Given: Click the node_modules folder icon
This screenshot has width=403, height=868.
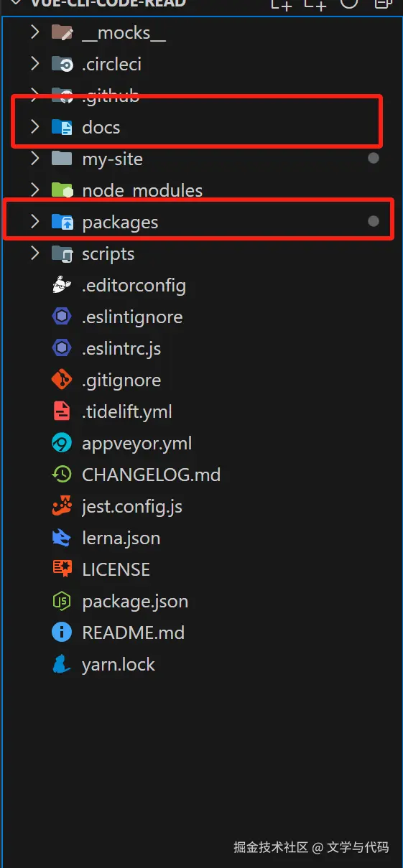Looking at the screenshot, I should [62, 191].
